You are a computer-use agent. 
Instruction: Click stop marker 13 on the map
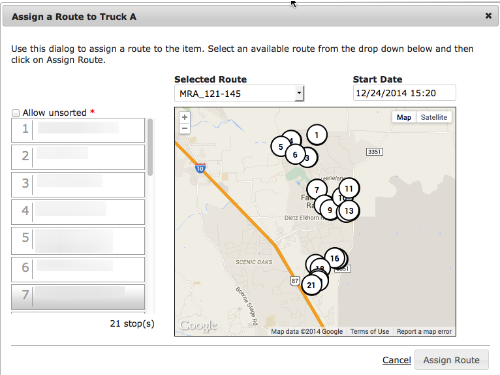pyautogui.click(x=349, y=211)
